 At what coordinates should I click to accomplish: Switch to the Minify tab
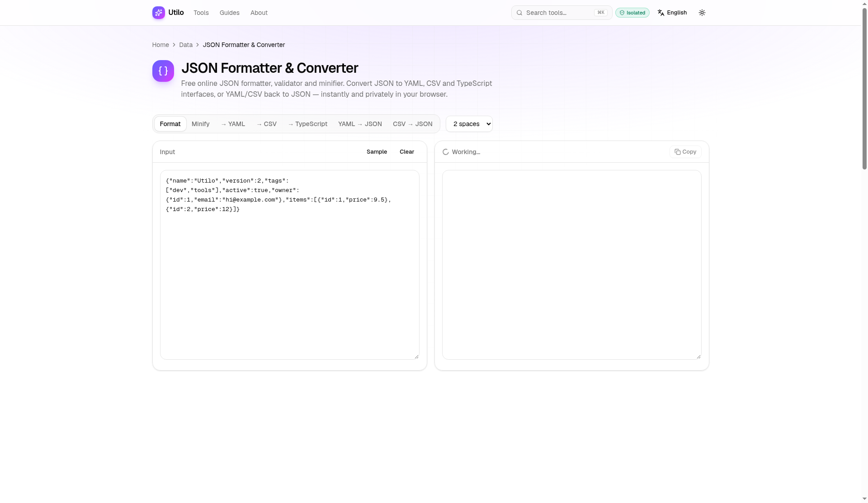coord(200,124)
